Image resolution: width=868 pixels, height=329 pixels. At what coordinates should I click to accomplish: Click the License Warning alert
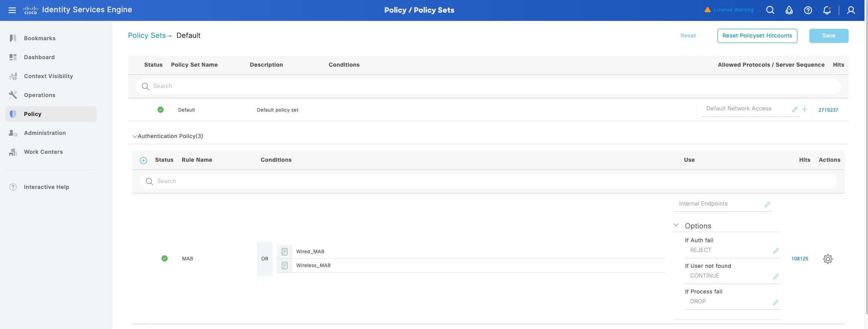pyautogui.click(x=729, y=10)
